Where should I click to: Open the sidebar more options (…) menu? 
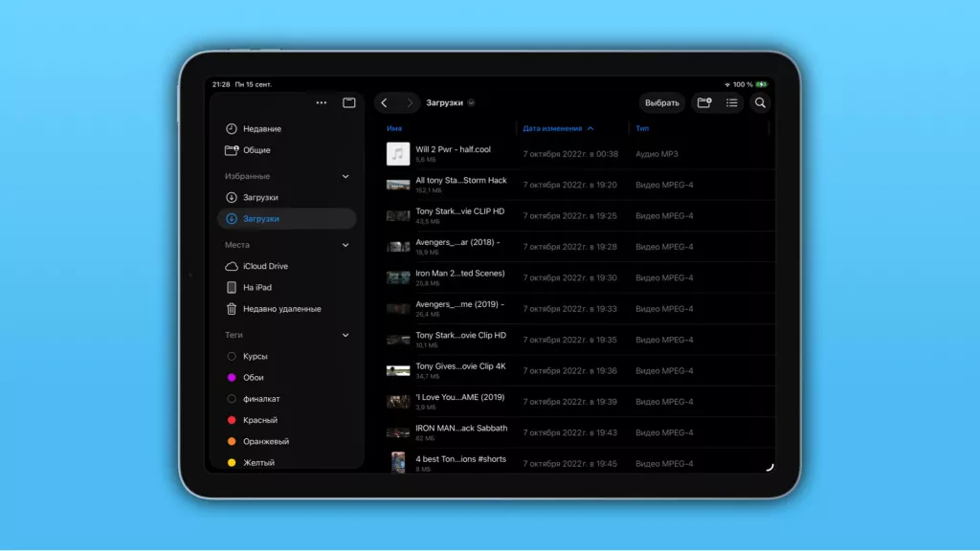pos(321,102)
